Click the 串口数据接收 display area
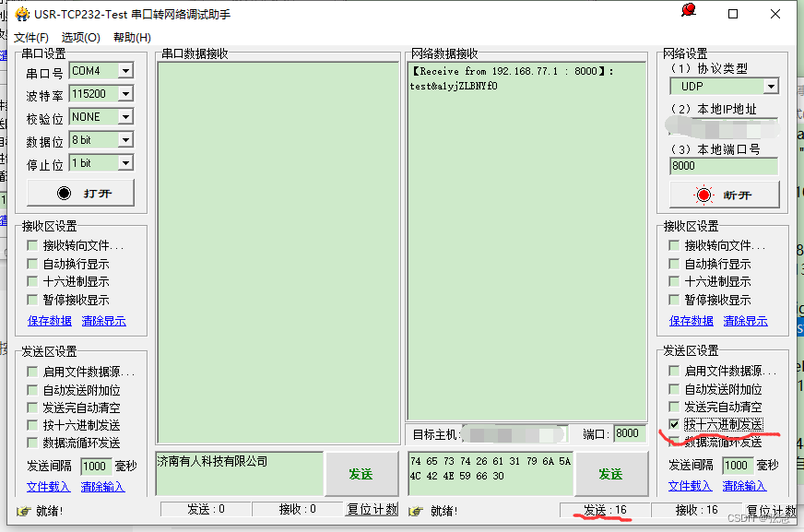The image size is (804, 532). click(x=278, y=254)
